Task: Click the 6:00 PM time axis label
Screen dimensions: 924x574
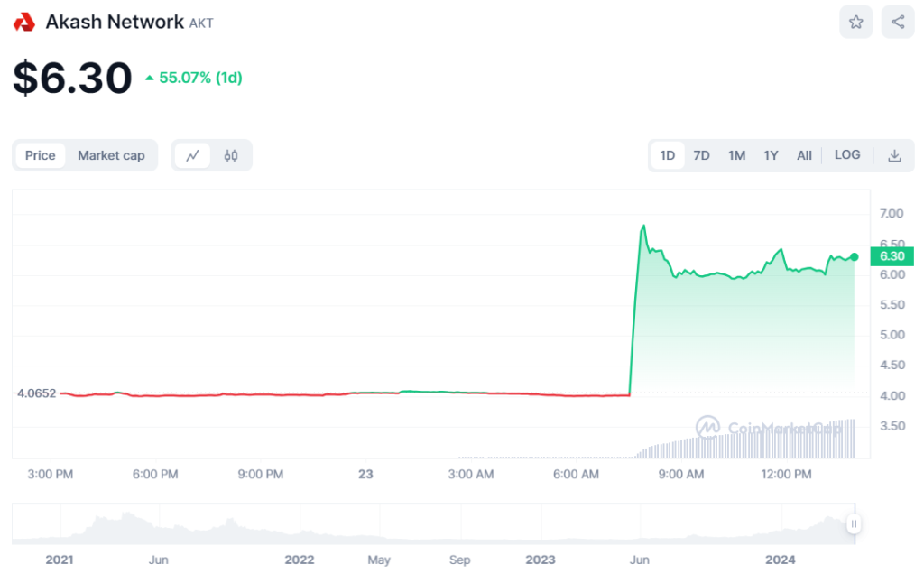Action: coord(155,475)
